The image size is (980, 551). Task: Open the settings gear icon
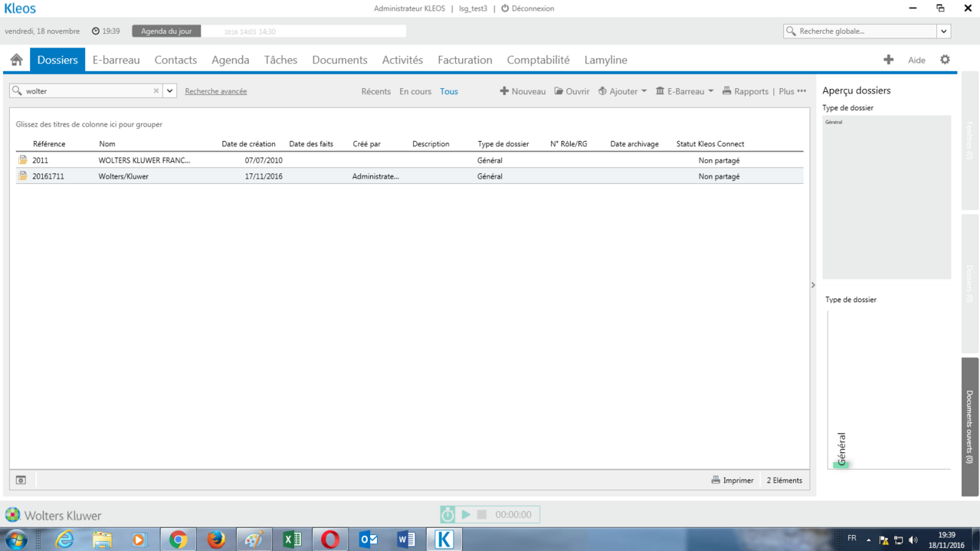coord(945,60)
